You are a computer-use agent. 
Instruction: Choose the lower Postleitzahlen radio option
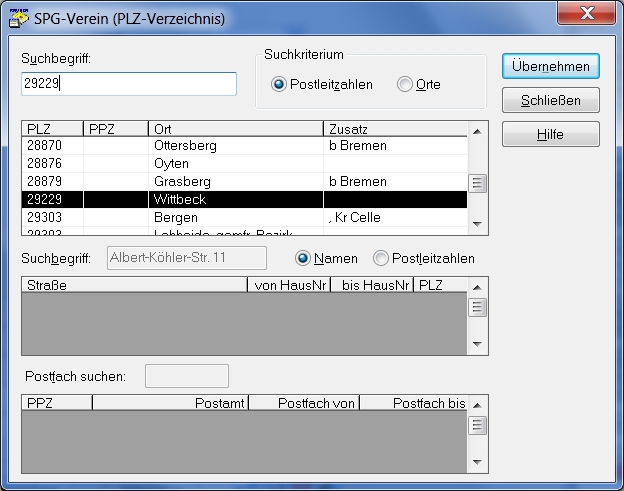pyautogui.click(x=380, y=259)
